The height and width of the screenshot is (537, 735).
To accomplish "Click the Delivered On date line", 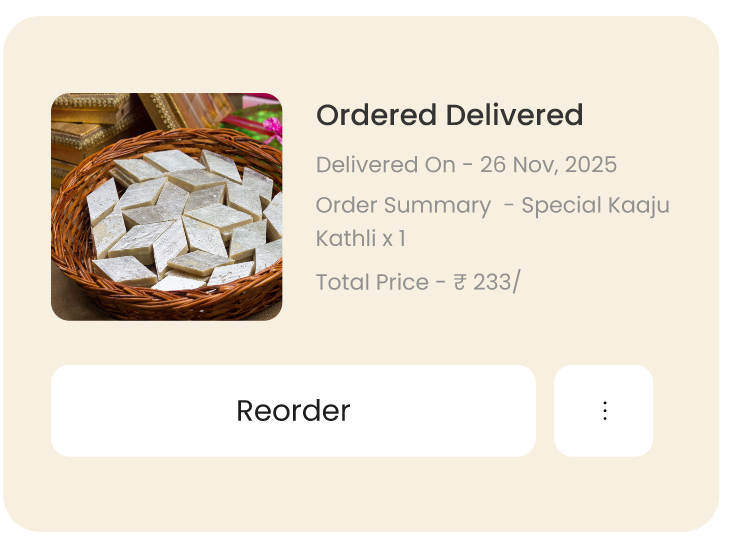I will tap(466, 165).
